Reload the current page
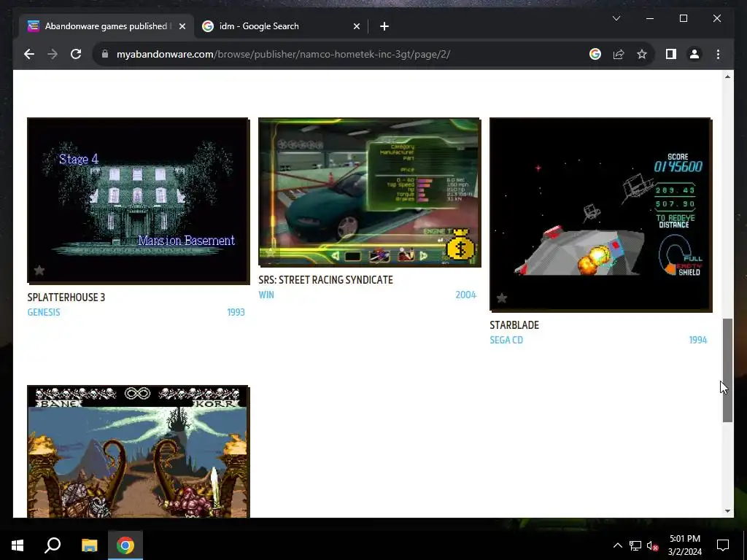747x560 pixels. click(x=76, y=54)
